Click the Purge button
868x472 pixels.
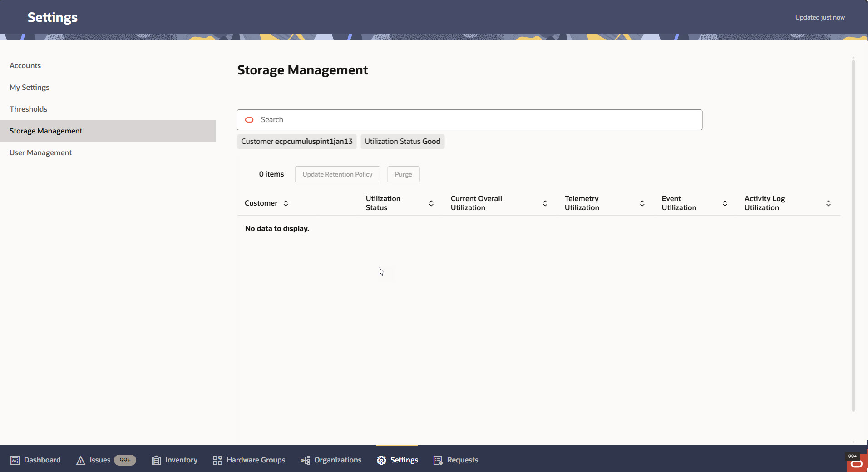403,174
